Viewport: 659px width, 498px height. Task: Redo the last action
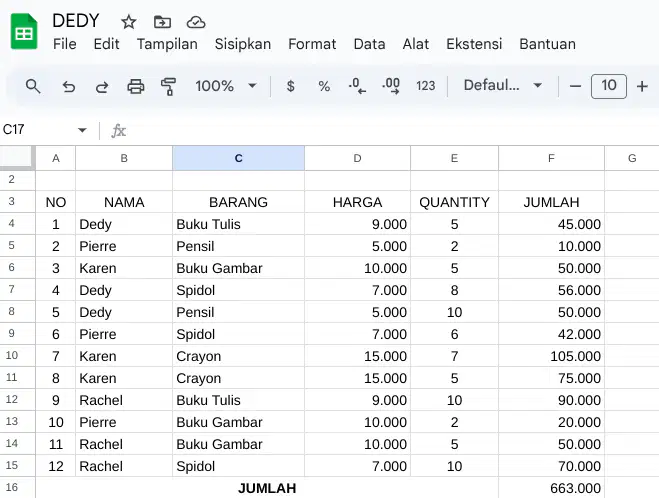click(x=102, y=87)
